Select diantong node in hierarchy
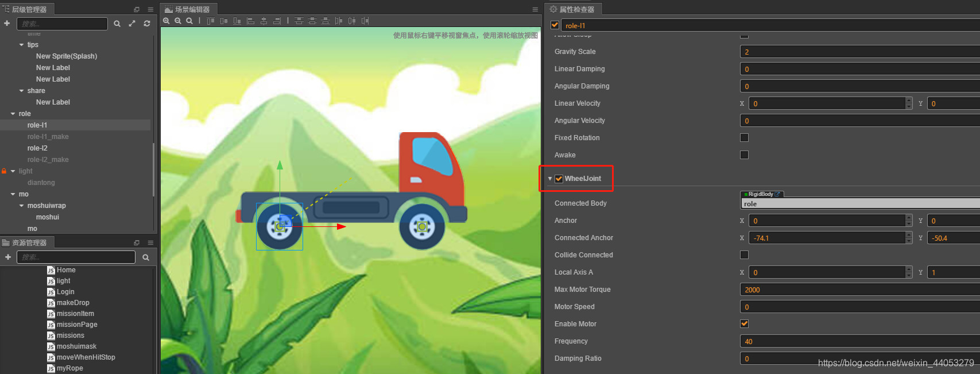 [x=41, y=183]
